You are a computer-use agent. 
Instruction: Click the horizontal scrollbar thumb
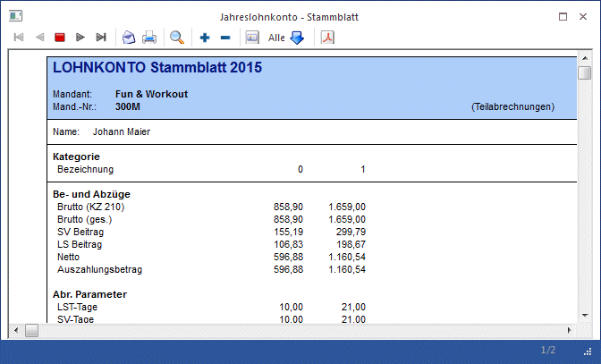point(30,330)
